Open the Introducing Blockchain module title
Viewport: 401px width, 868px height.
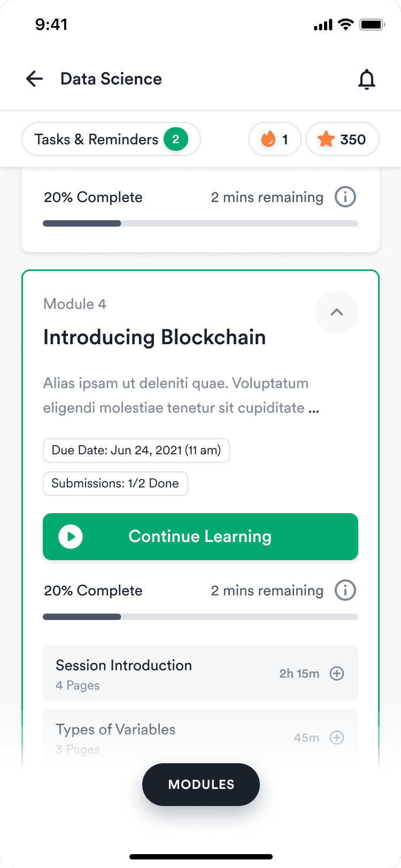pos(155,338)
